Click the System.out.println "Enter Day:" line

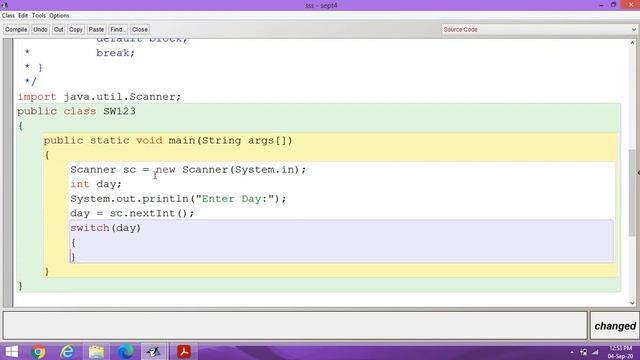click(x=178, y=199)
